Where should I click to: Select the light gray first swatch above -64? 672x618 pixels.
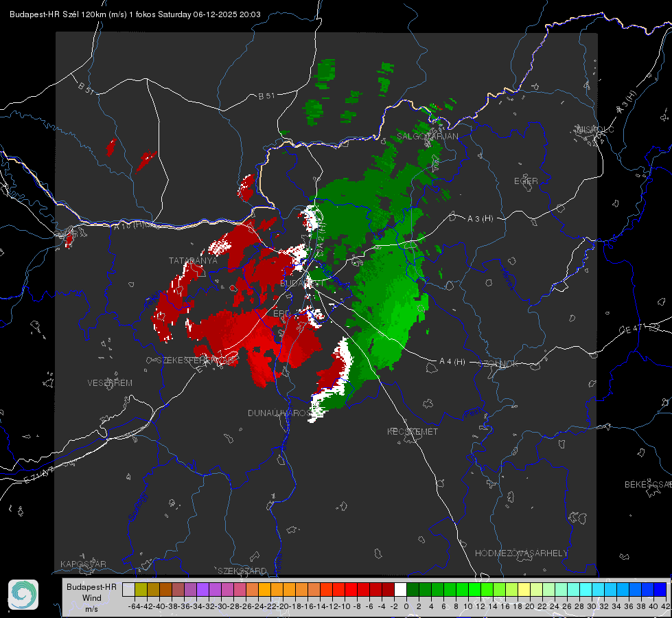128,589
